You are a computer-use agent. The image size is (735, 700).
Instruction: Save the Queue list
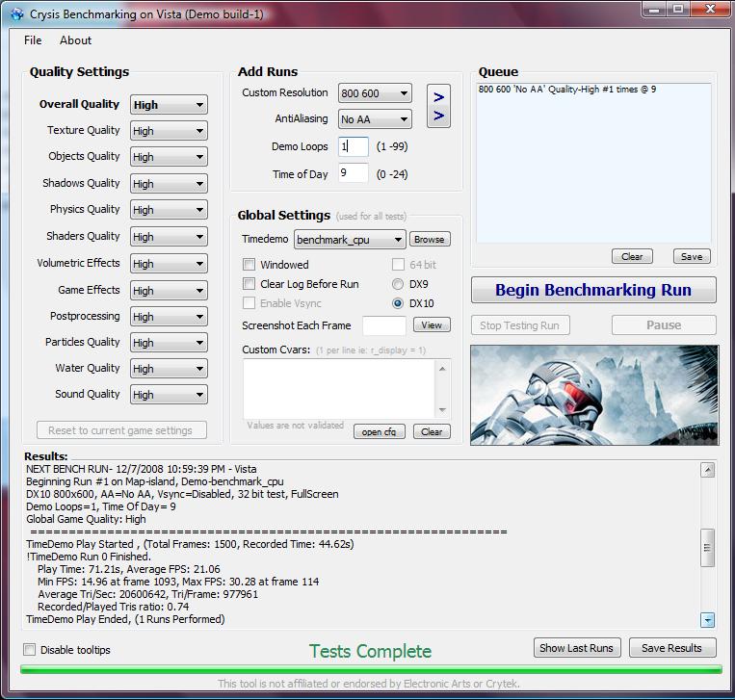[692, 256]
